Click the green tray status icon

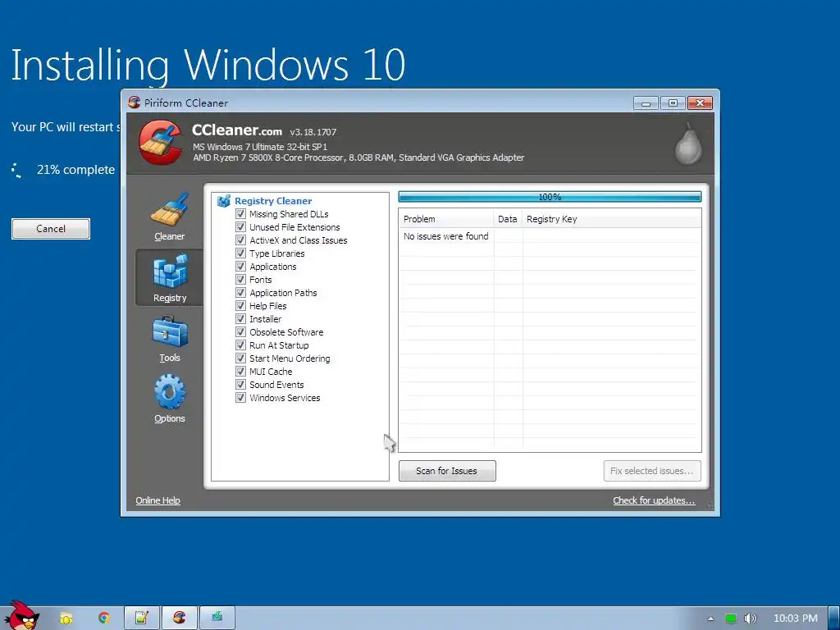coord(731,619)
